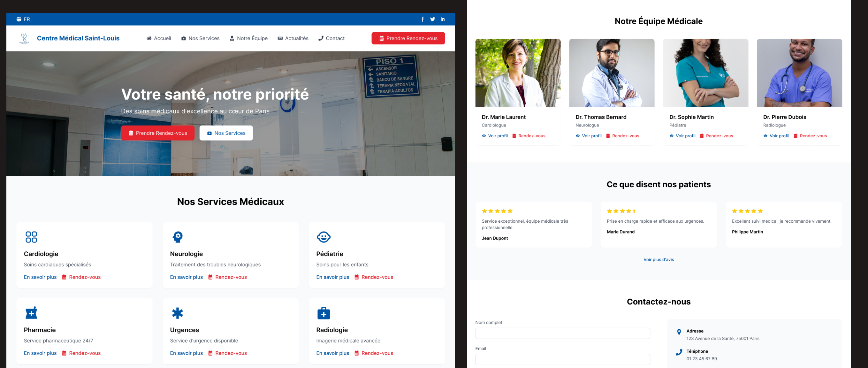Click En savoir plus for Pédiatrie

coord(332,277)
